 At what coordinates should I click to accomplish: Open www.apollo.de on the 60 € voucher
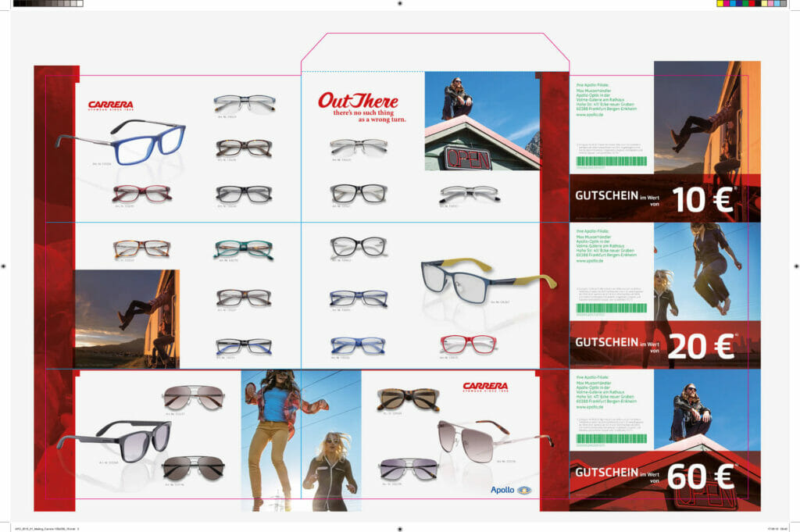click(590, 407)
